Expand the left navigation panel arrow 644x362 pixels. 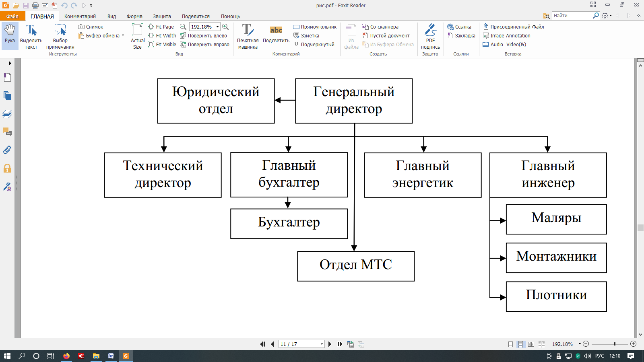pyautogui.click(x=10, y=63)
